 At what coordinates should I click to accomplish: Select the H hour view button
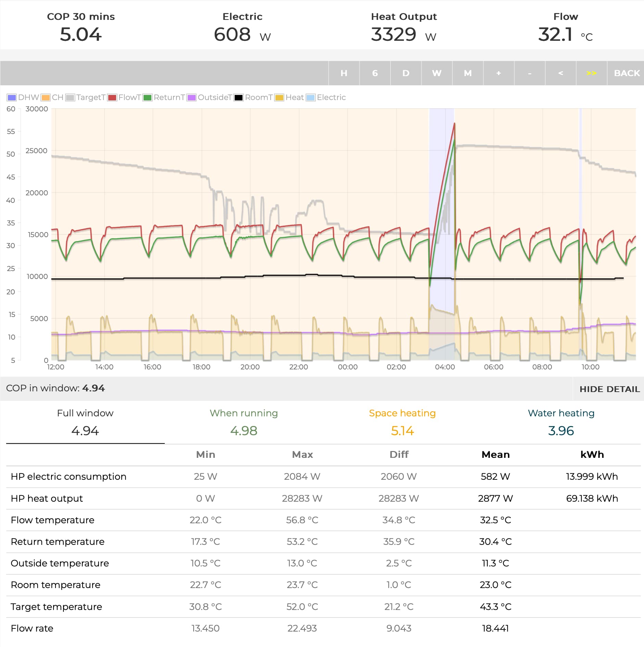pos(344,73)
